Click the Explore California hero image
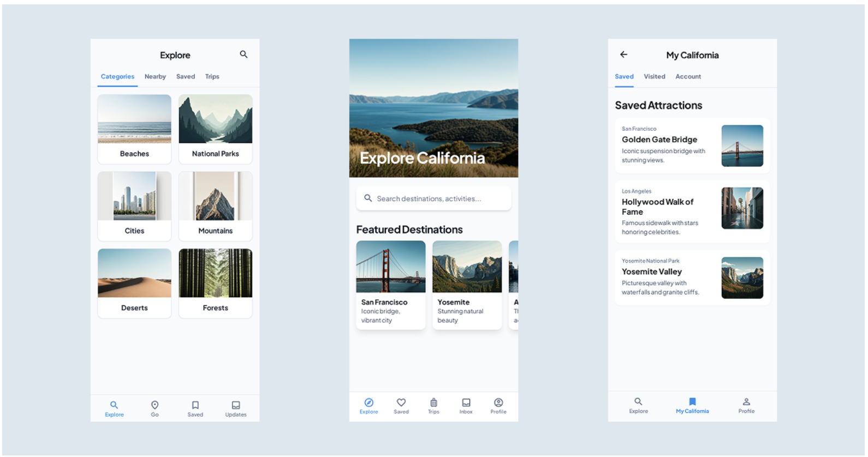868x457 pixels. point(434,108)
